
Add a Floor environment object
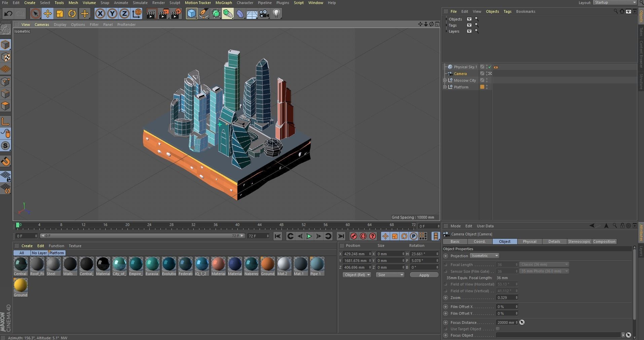252,14
